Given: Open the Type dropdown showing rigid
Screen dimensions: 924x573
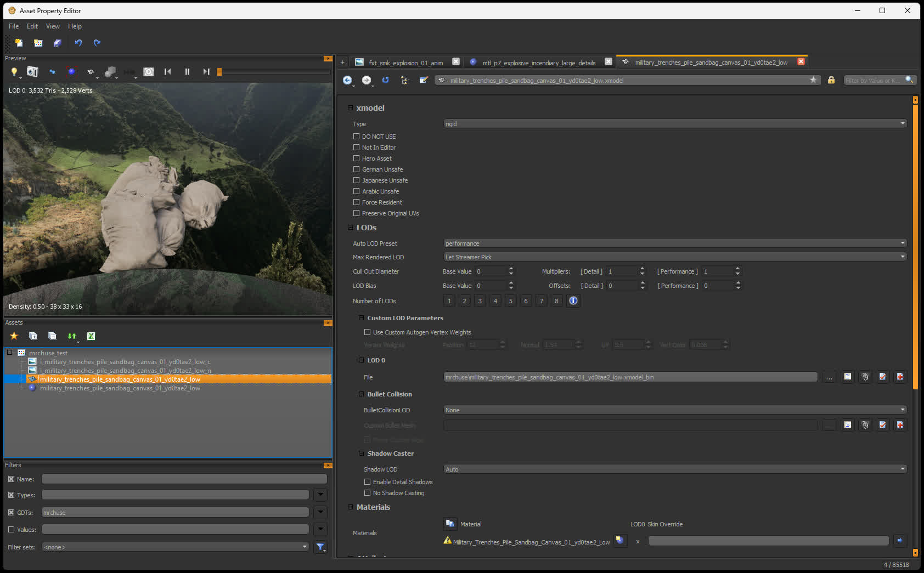Looking at the screenshot, I should pyautogui.click(x=675, y=124).
